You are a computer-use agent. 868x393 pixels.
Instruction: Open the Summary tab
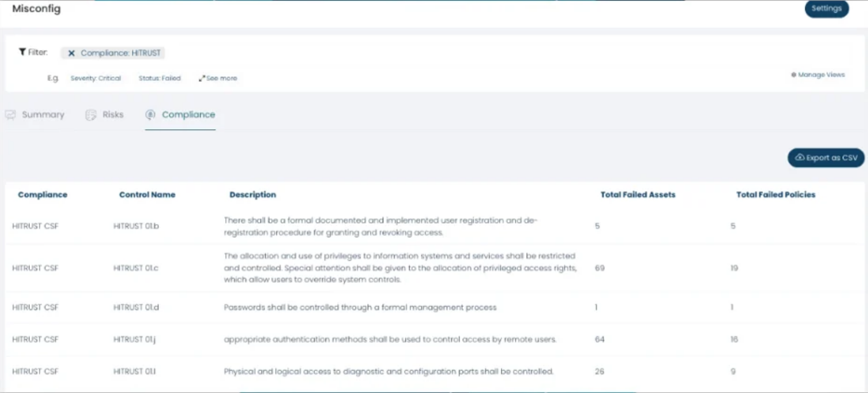(35, 115)
